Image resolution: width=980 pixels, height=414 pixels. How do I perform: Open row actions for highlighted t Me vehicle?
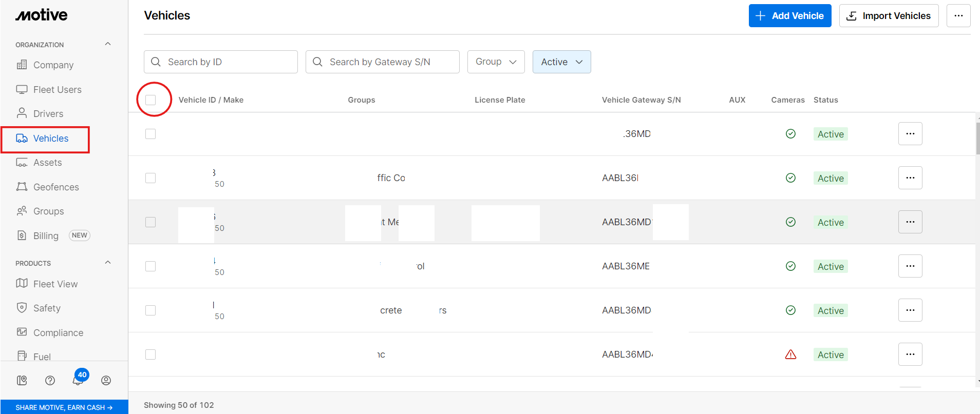coord(910,222)
